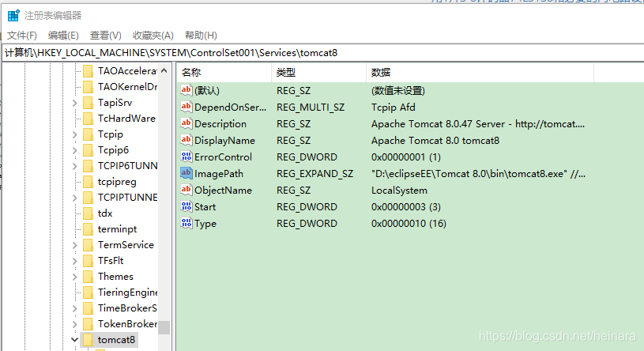644x351 pixels.
Task: Click the Tcpip6 folder icon
Action: [x=88, y=150]
